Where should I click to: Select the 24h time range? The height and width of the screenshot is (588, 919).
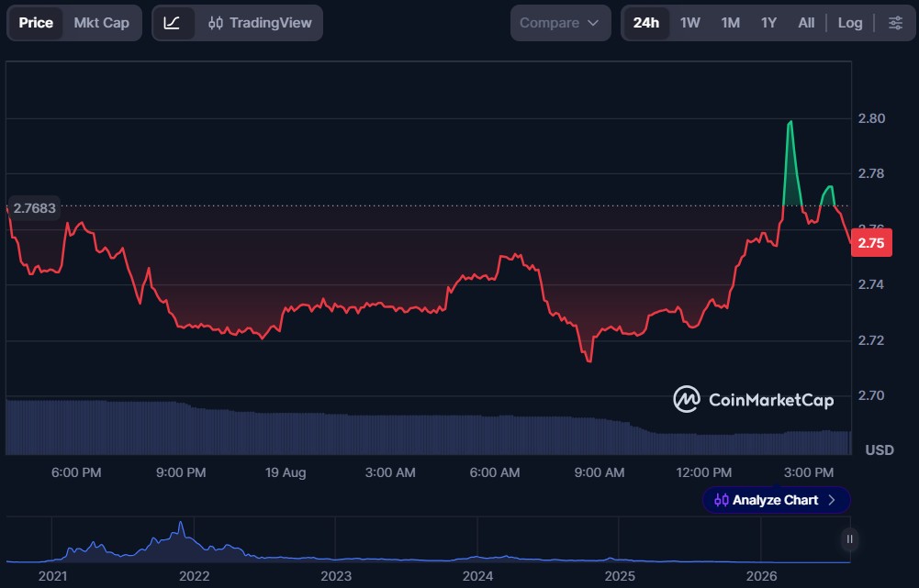click(646, 23)
